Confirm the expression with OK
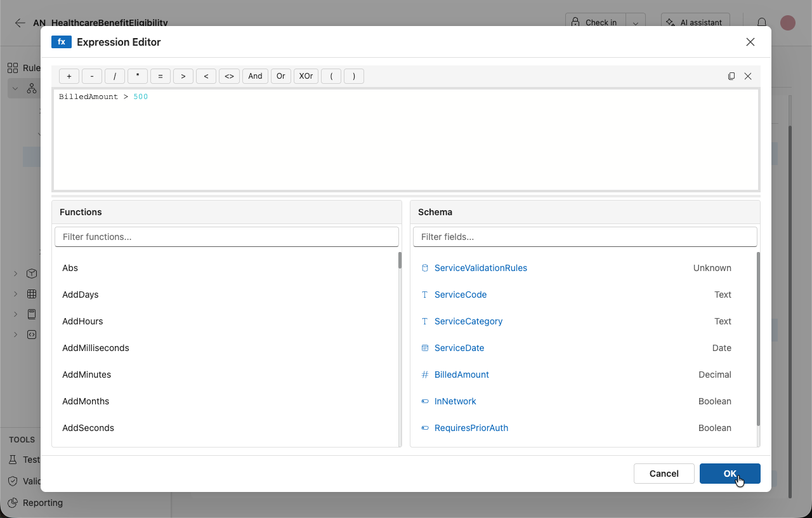This screenshot has width=812, height=518. pyautogui.click(x=730, y=474)
